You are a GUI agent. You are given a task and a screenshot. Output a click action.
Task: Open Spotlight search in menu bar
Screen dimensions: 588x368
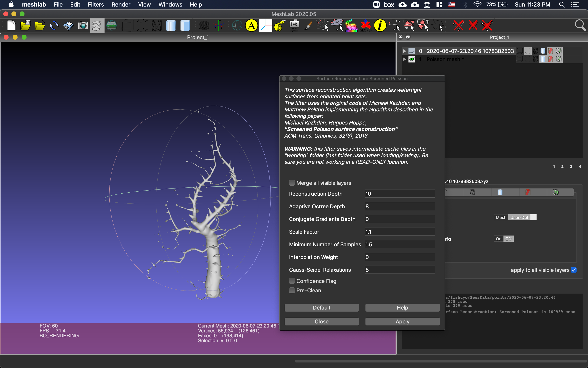tap(562, 4)
